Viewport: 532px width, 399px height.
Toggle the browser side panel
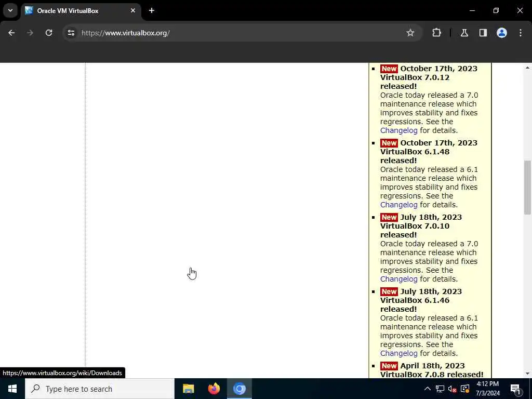coord(483,33)
